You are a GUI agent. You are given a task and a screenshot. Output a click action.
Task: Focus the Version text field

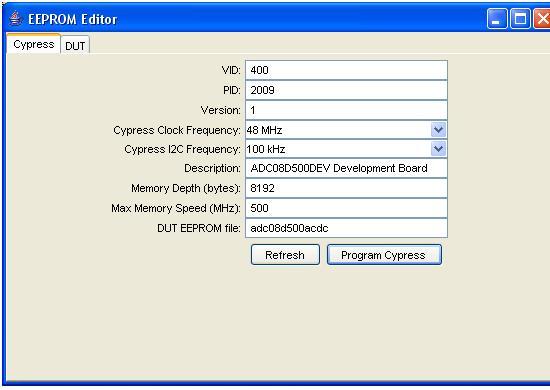346,110
